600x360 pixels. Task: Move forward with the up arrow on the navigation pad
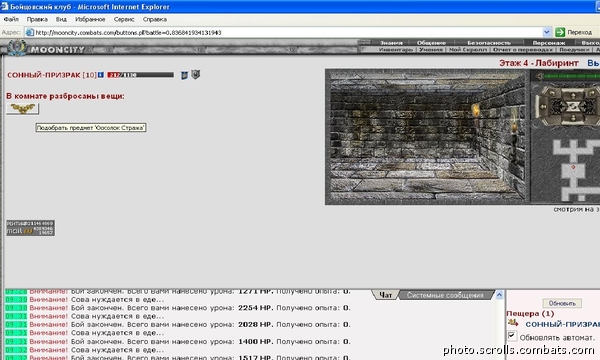[573, 95]
